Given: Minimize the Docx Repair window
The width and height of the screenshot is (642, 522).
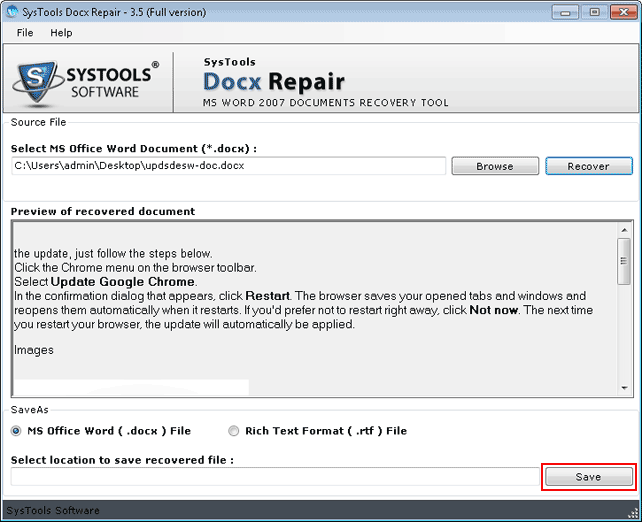Looking at the screenshot, I should coord(565,12).
